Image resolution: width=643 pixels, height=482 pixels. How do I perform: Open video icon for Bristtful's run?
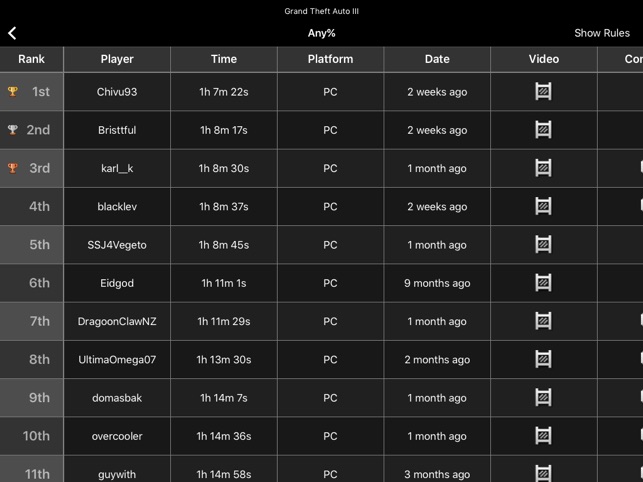pos(543,130)
